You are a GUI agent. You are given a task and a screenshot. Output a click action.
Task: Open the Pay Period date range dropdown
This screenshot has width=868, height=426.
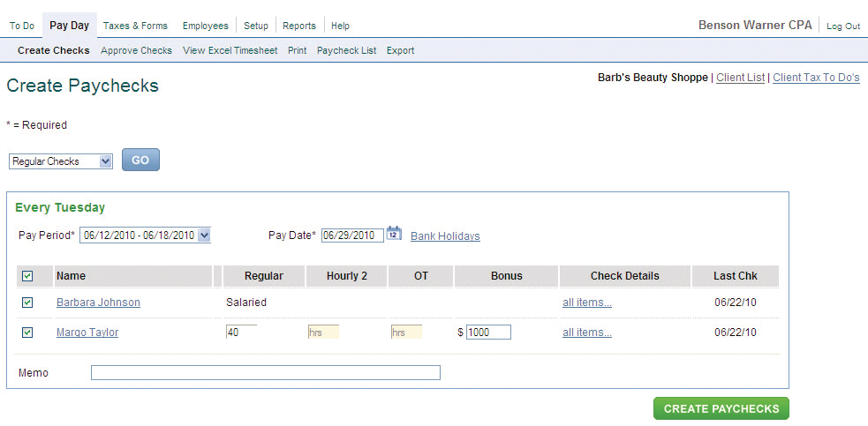point(145,235)
